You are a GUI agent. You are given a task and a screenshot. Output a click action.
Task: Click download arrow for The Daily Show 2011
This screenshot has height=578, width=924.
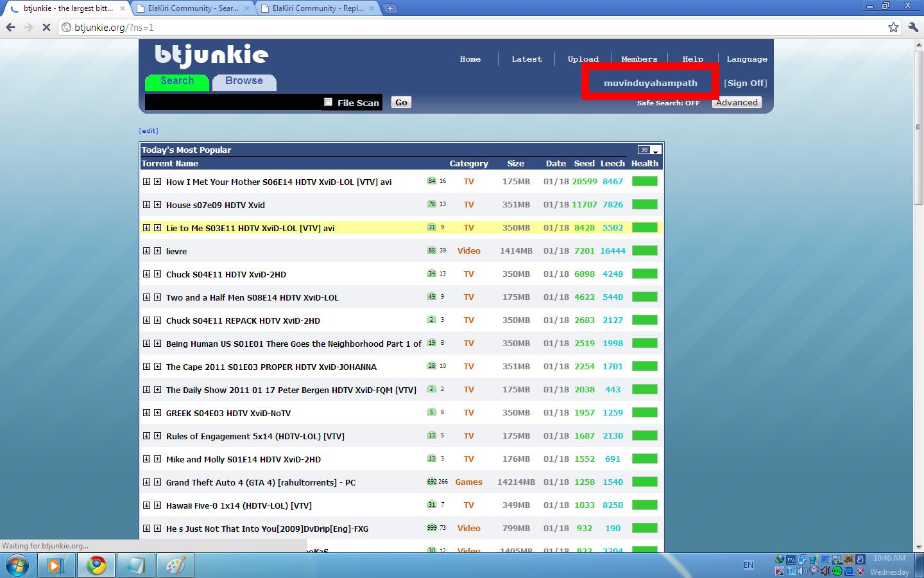pos(146,390)
